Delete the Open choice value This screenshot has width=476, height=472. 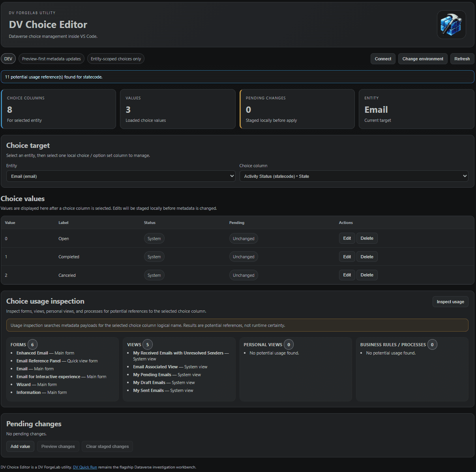coord(367,238)
